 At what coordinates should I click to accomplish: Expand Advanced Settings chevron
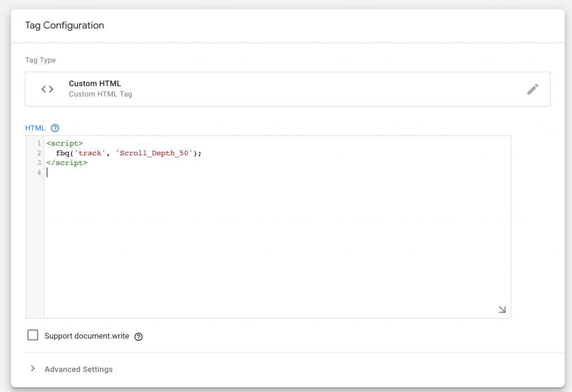pyautogui.click(x=33, y=369)
